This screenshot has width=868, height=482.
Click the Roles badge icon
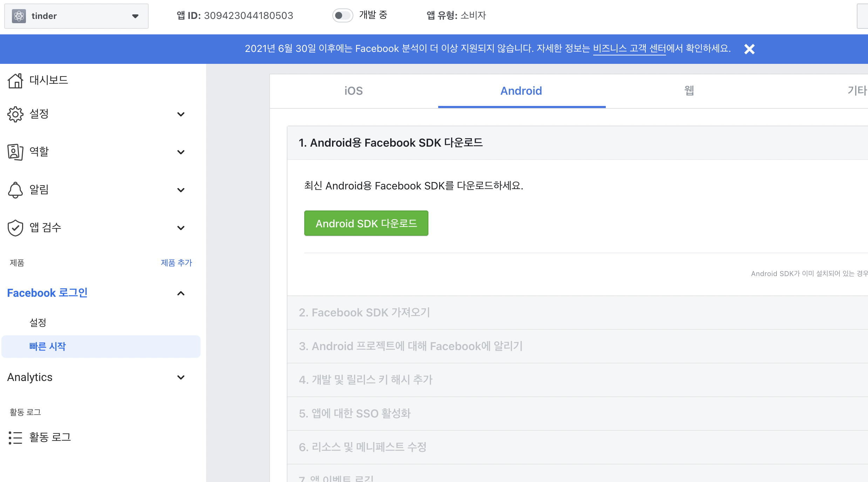tap(15, 152)
